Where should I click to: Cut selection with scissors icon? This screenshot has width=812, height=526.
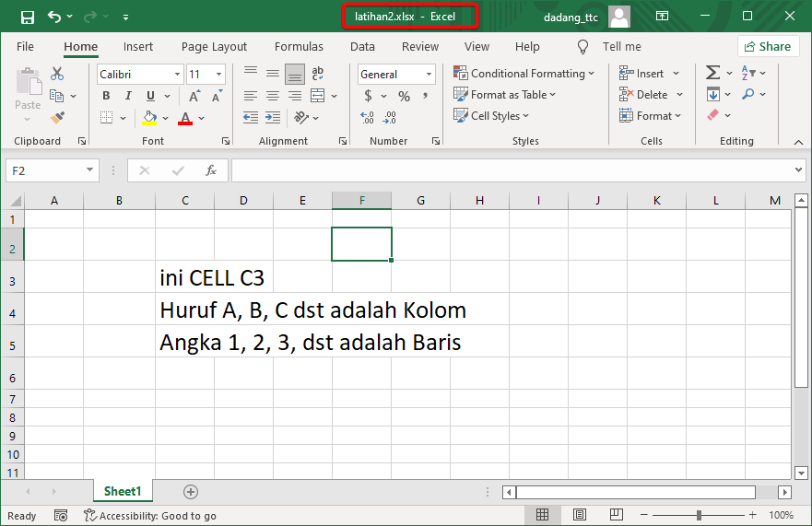57,74
